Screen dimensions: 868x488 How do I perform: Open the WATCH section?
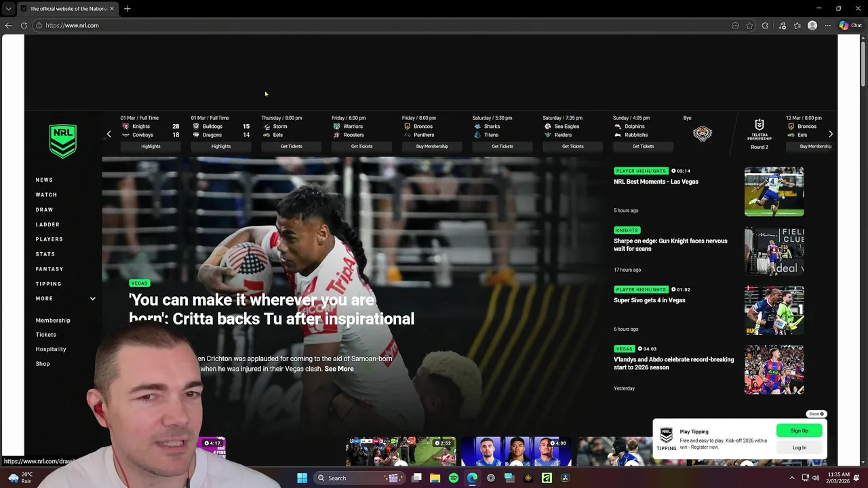[x=46, y=195]
